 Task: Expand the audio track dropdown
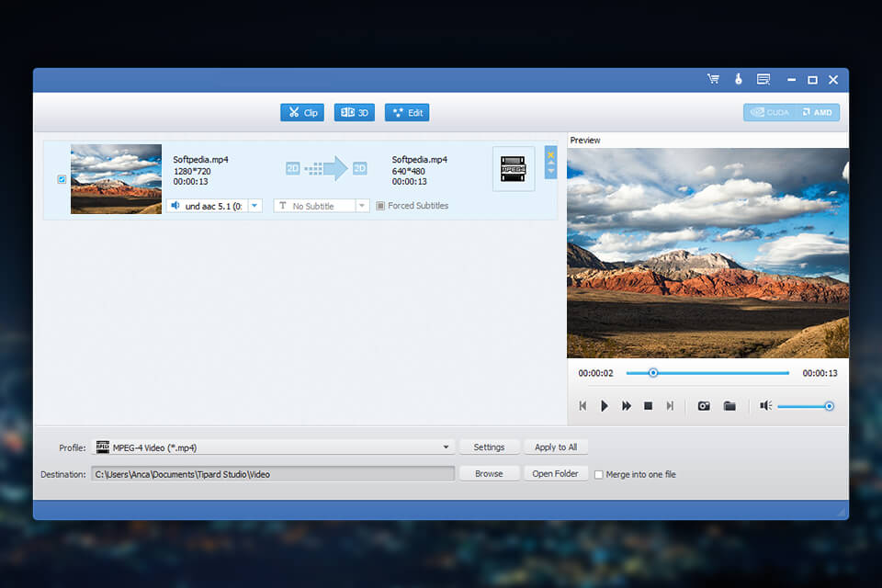(254, 206)
